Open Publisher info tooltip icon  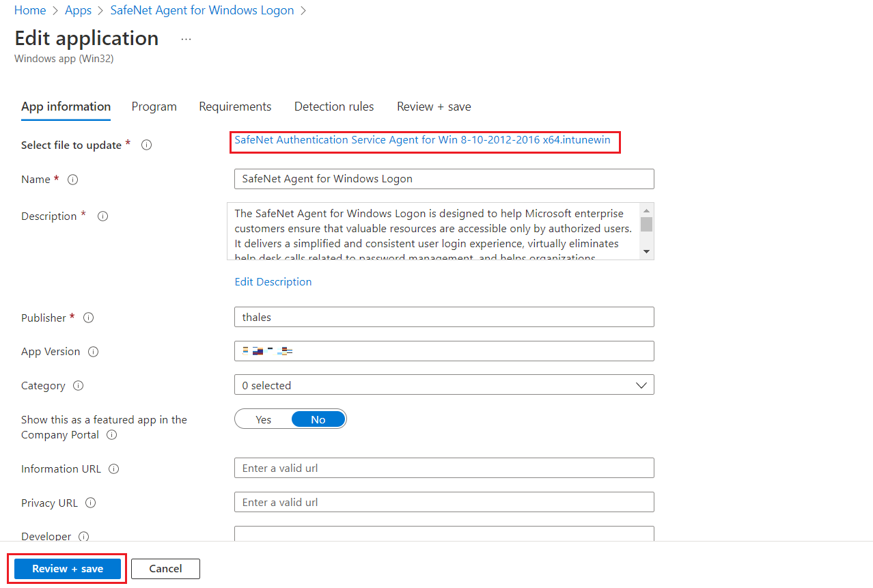[x=88, y=318]
